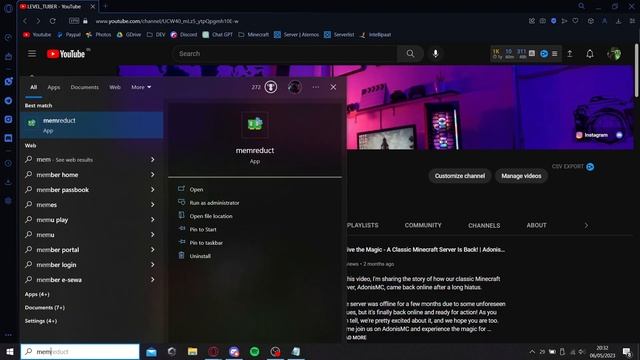Go back with the browser back arrow
This screenshot has width=640, height=360.
[x=25, y=21]
